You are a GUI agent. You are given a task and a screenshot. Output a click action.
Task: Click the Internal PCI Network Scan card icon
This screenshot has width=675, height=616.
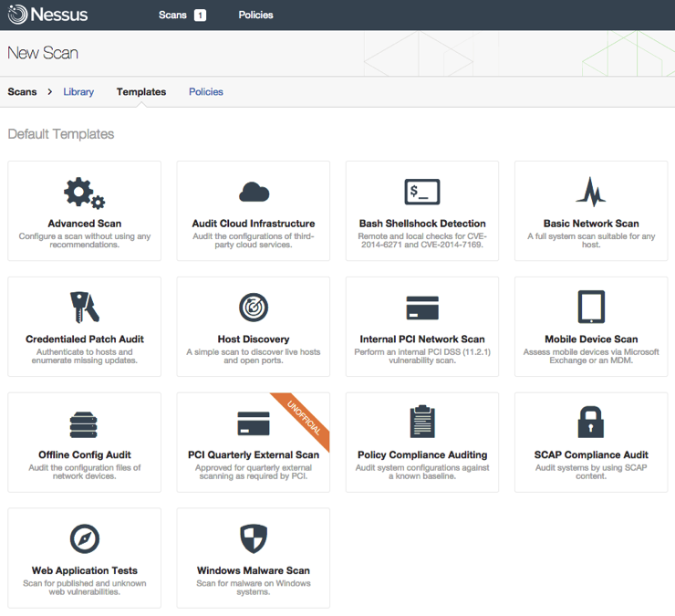(x=422, y=308)
